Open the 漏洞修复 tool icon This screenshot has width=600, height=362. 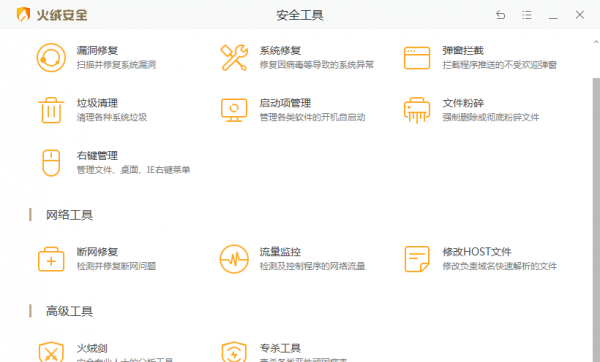pyautogui.click(x=51, y=58)
